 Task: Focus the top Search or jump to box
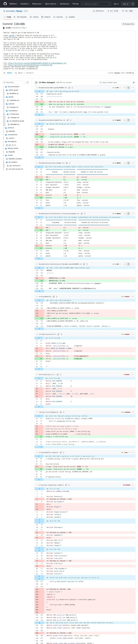[x=96, y=4]
